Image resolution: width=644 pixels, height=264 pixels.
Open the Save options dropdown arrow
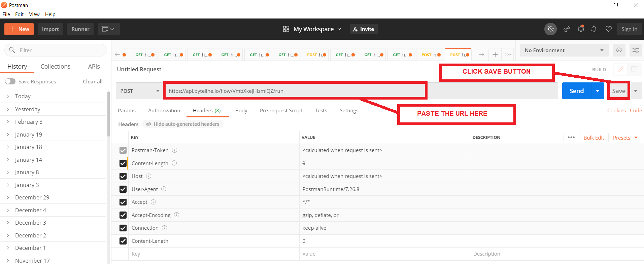tap(636, 91)
